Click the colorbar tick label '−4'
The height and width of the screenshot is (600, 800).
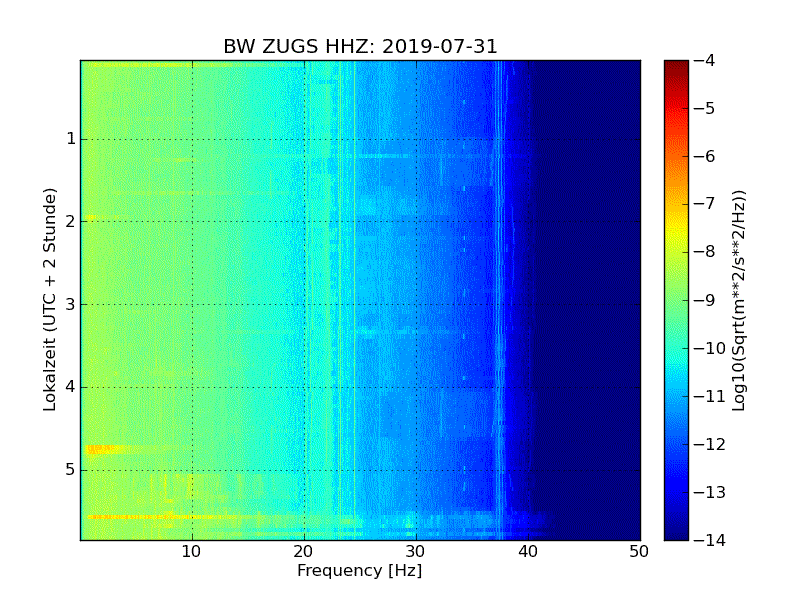[705, 60]
